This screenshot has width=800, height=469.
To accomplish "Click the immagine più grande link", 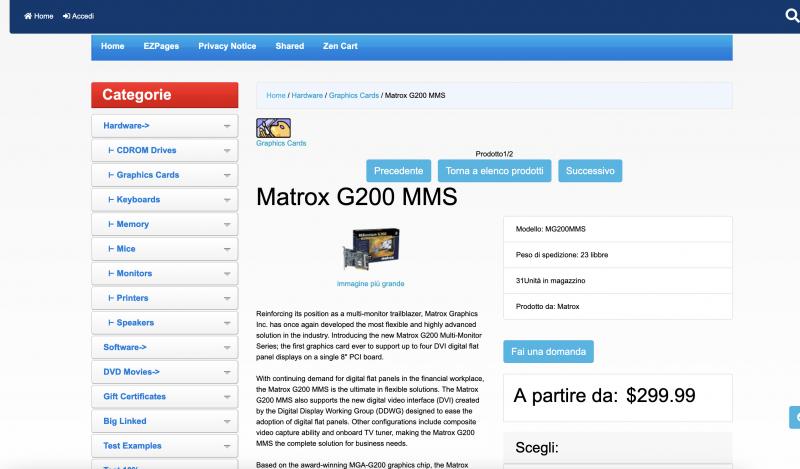I will [370, 284].
